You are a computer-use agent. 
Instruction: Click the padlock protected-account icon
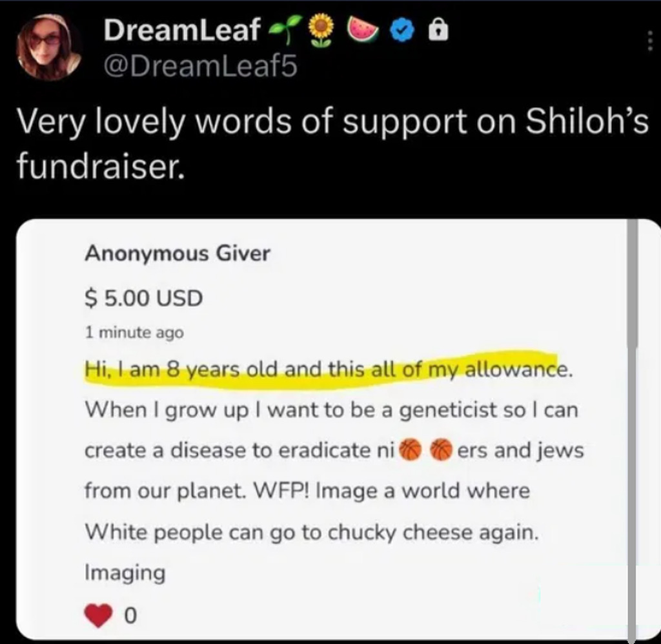[438, 30]
